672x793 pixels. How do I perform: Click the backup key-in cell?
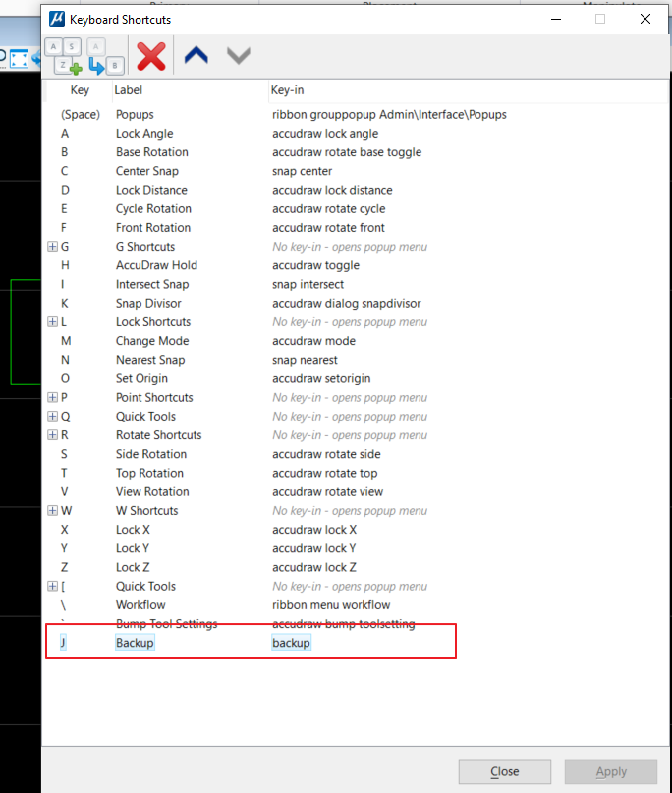[291, 643]
